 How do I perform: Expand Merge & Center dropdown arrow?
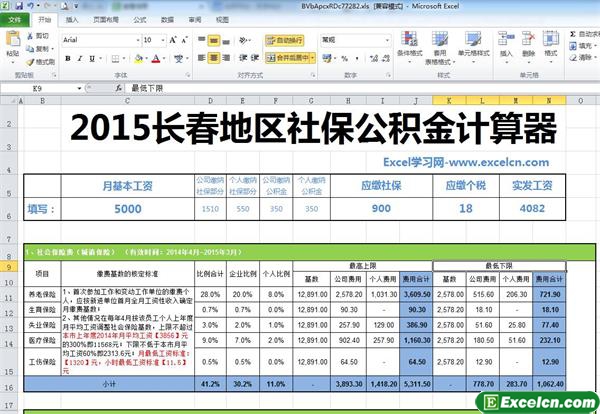tap(313, 58)
